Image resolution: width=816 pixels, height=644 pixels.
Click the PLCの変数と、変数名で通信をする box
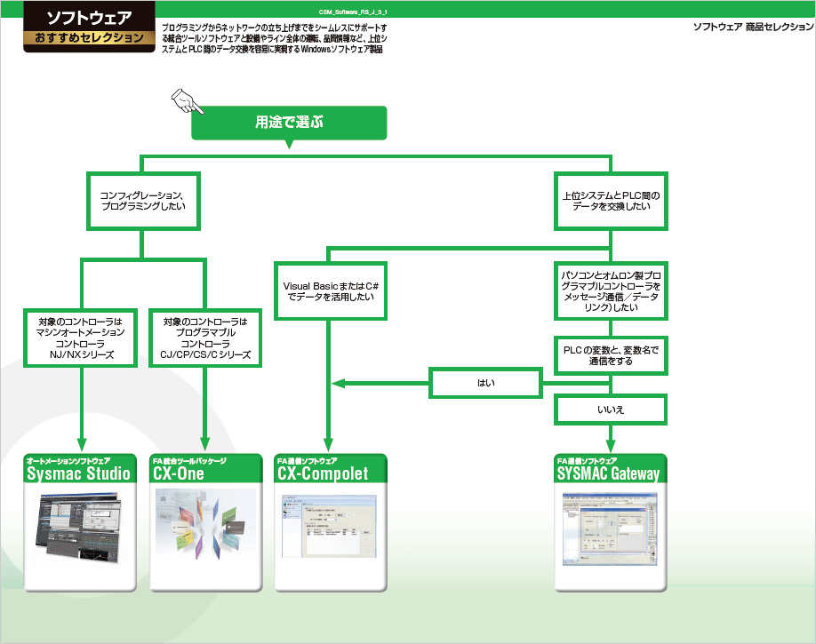coord(611,356)
